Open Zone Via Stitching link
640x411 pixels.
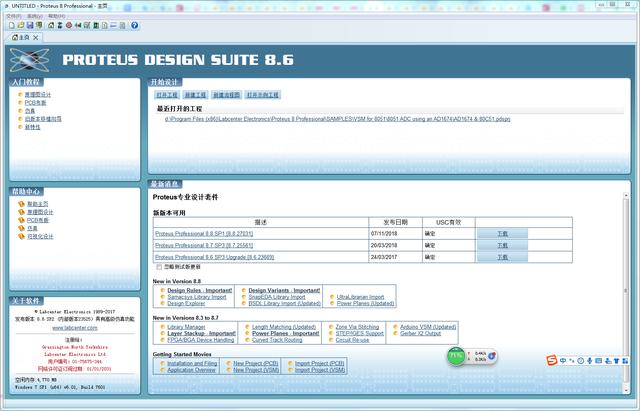pyautogui.click(x=357, y=327)
